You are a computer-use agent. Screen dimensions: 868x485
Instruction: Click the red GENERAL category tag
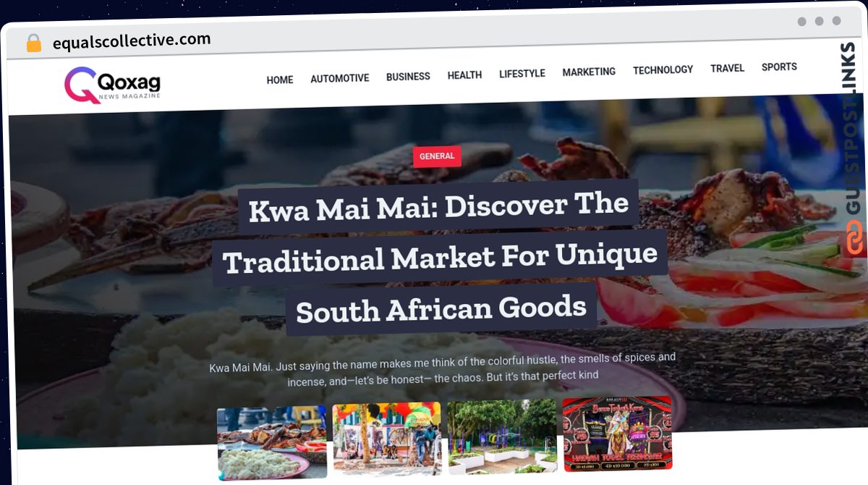point(437,156)
